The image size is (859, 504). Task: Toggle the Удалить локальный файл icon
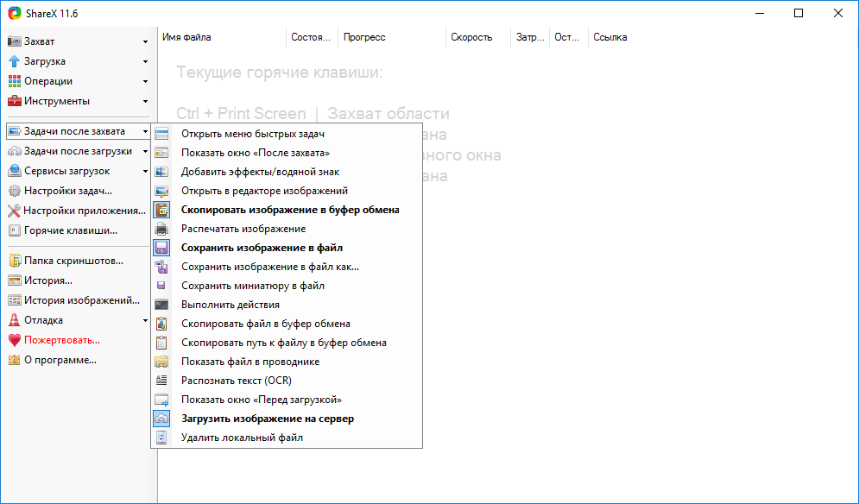click(x=161, y=438)
